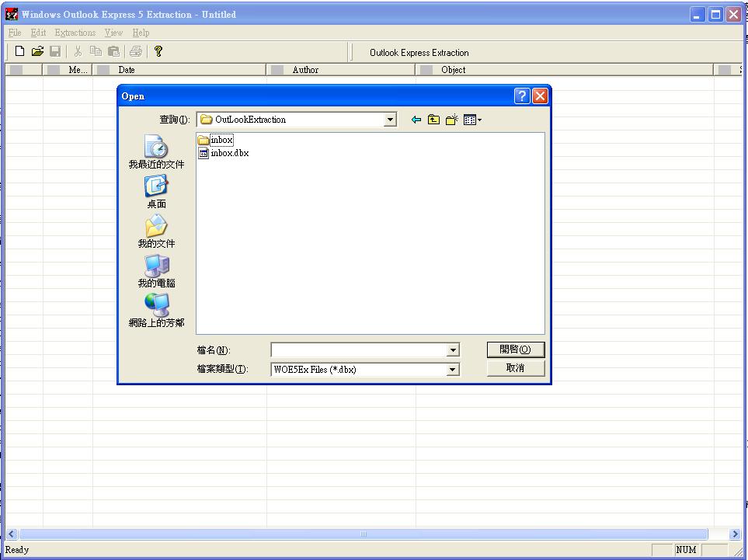The width and height of the screenshot is (748, 560).
Task: Maximize the Outlook Express Extraction window
Action: [x=715, y=14]
